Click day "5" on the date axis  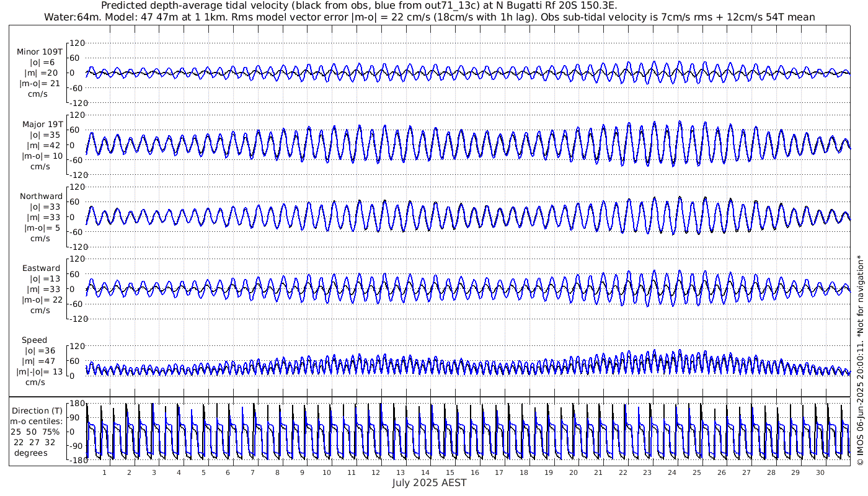point(203,472)
